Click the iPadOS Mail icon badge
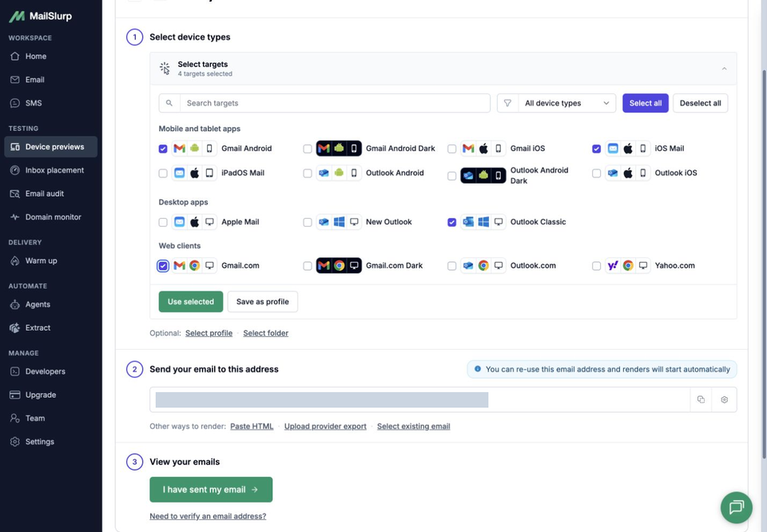This screenshot has width=767, height=532. coord(194,173)
